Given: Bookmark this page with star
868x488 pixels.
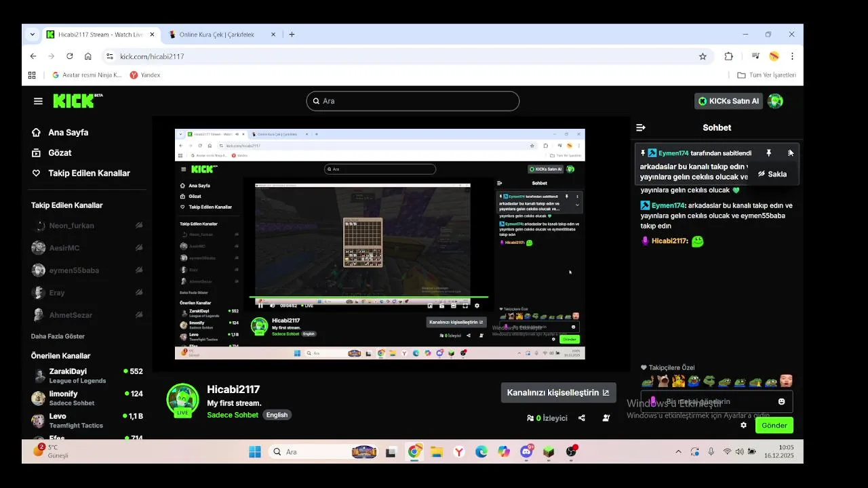Looking at the screenshot, I should click(x=703, y=56).
